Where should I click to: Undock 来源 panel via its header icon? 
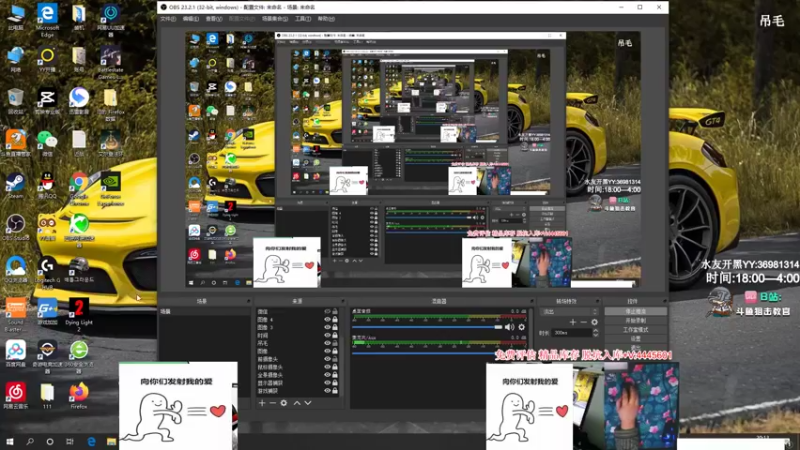pyautogui.click(x=342, y=301)
